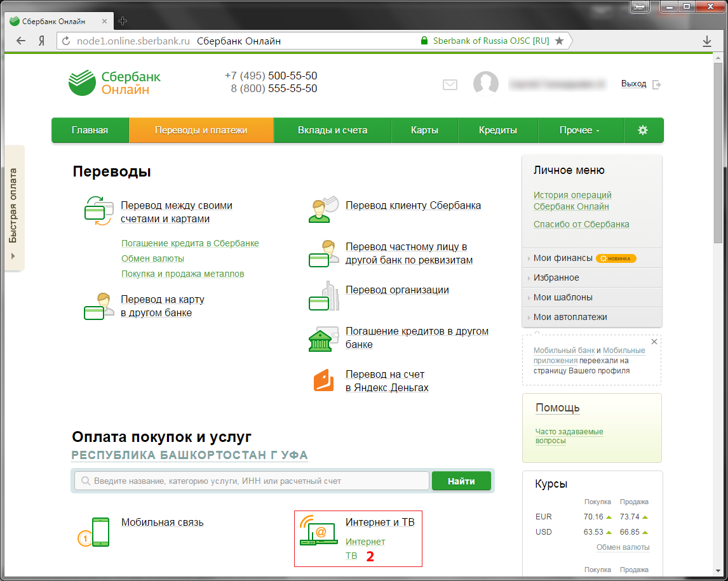This screenshot has width=728, height=581.
Task: Expand Мои шаблоны section
Action: [x=592, y=297]
